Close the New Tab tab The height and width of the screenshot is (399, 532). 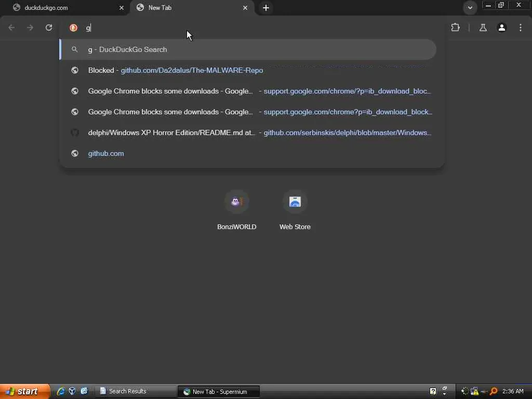click(x=245, y=8)
